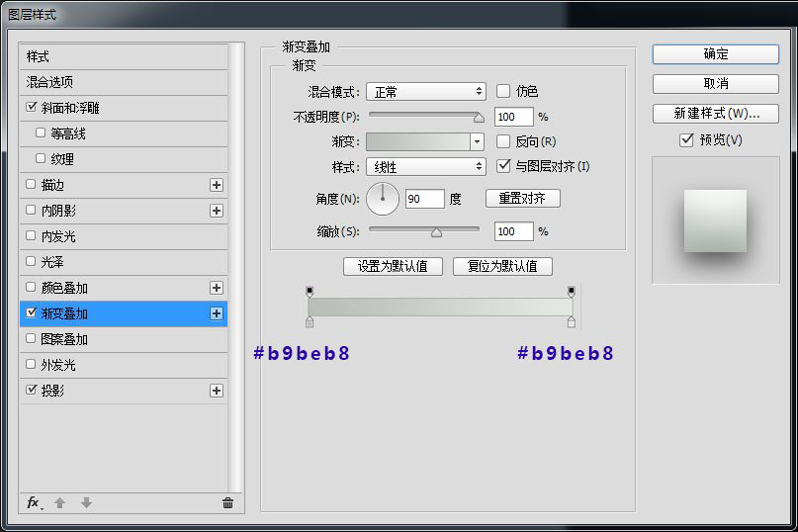Click the move effect up arrow
Viewport: 798px width, 532px height.
click(59, 502)
